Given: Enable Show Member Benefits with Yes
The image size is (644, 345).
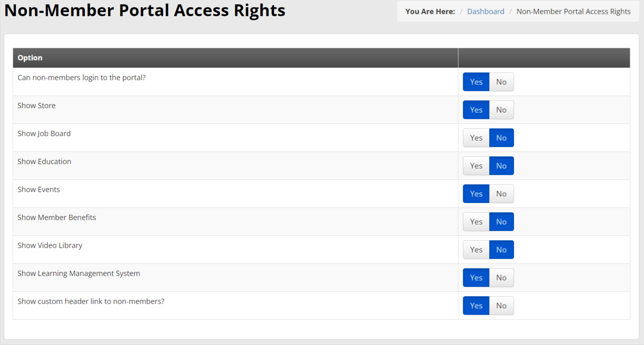Looking at the screenshot, I should [x=476, y=222].
